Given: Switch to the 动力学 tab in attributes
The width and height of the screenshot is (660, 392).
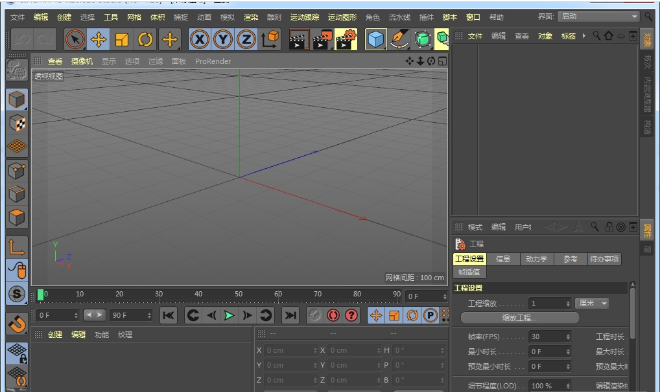Looking at the screenshot, I should pos(536,259).
